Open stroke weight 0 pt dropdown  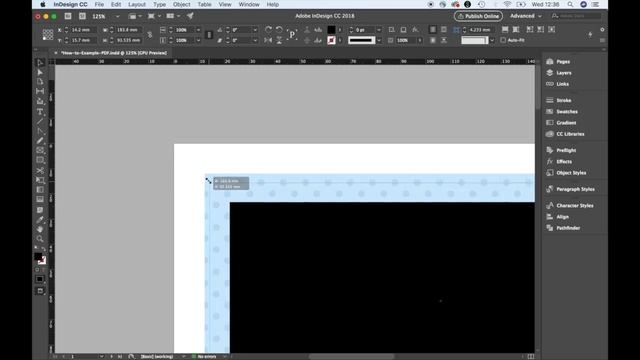coord(379,30)
